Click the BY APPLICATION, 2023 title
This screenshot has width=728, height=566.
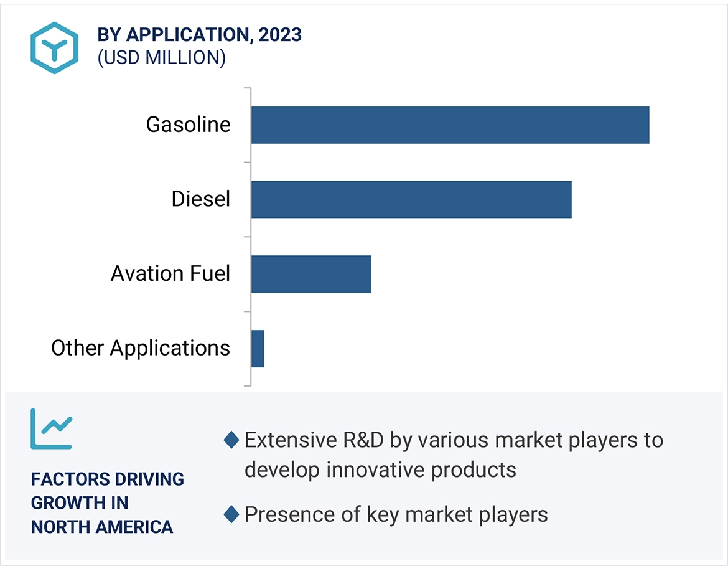point(199,35)
